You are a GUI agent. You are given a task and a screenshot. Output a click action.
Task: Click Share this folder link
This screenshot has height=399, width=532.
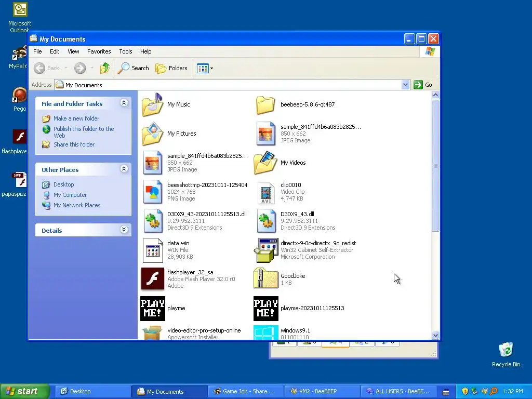pyautogui.click(x=74, y=144)
